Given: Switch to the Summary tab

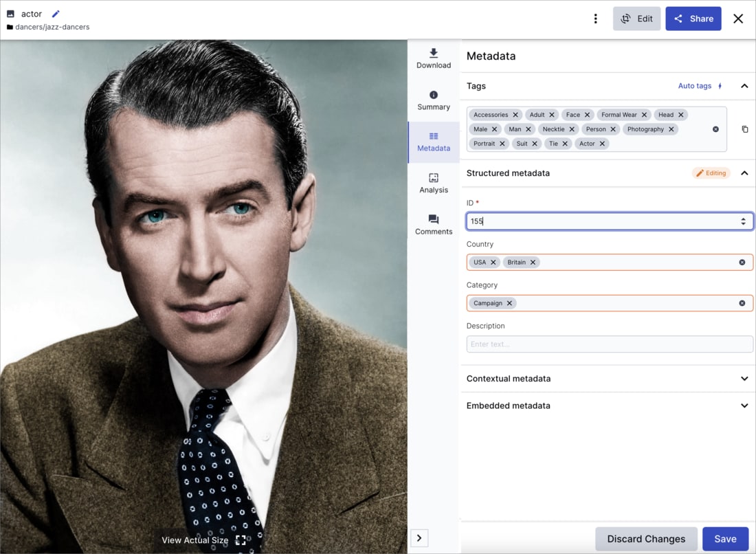Looking at the screenshot, I should click(x=433, y=100).
